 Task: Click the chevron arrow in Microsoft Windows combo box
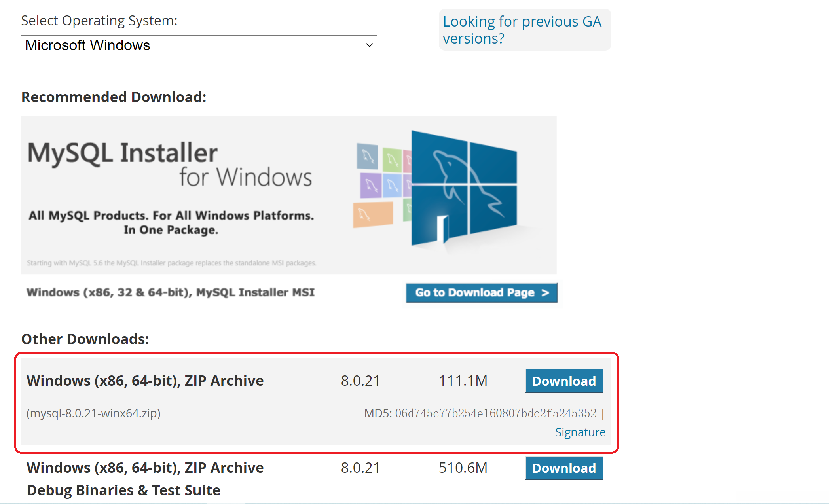[x=369, y=45]
